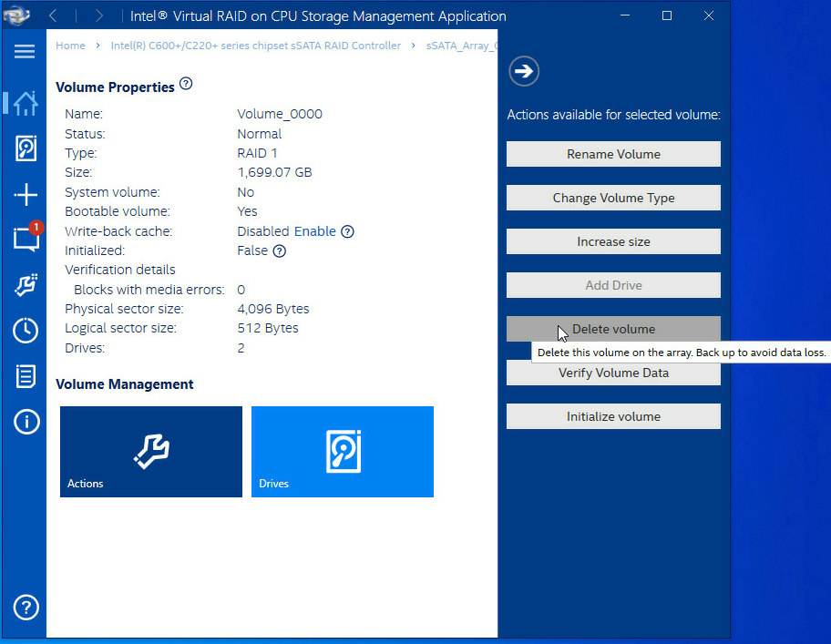831x644 pixels.
Task: Click the Delete volume button
Action: click(x=613, y=329)
